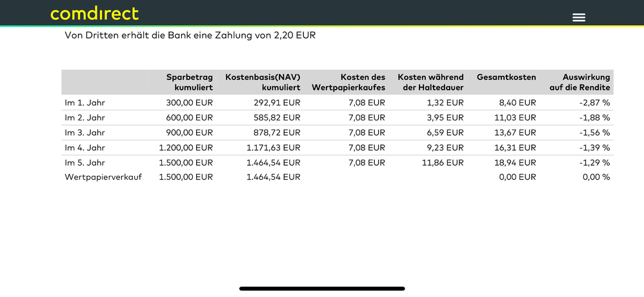Click the 11,86 EUR Haltedauer cost cell
The width and height of the screenshot is (644, 297).
click(x=443, y=162)
